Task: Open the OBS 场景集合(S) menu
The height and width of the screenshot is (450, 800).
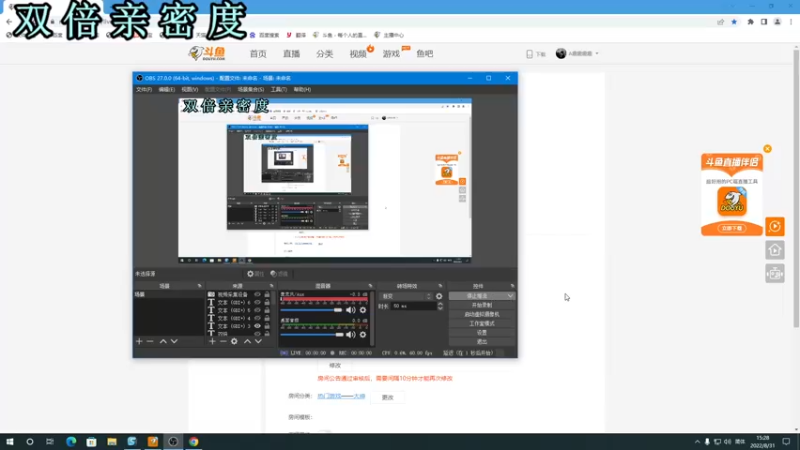Action: click(251, 90)
